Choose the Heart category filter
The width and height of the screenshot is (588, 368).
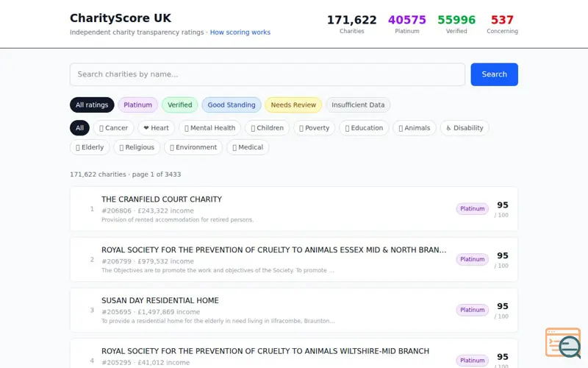coord(157,127)
